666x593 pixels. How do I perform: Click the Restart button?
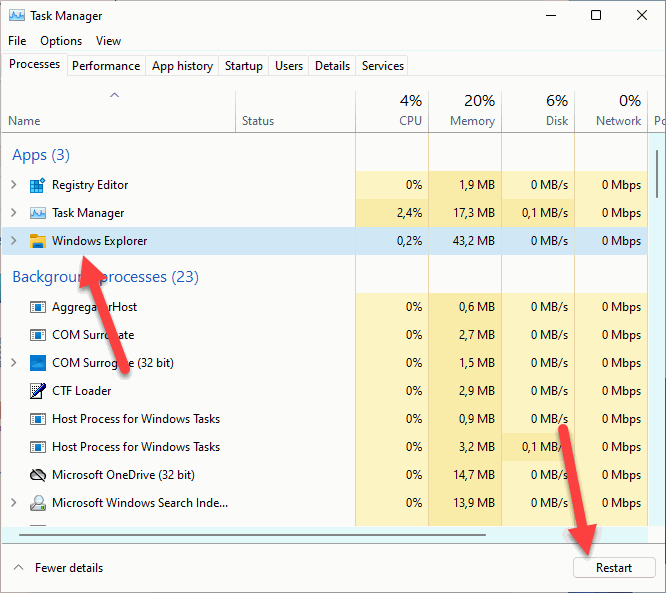click(614, 568)
